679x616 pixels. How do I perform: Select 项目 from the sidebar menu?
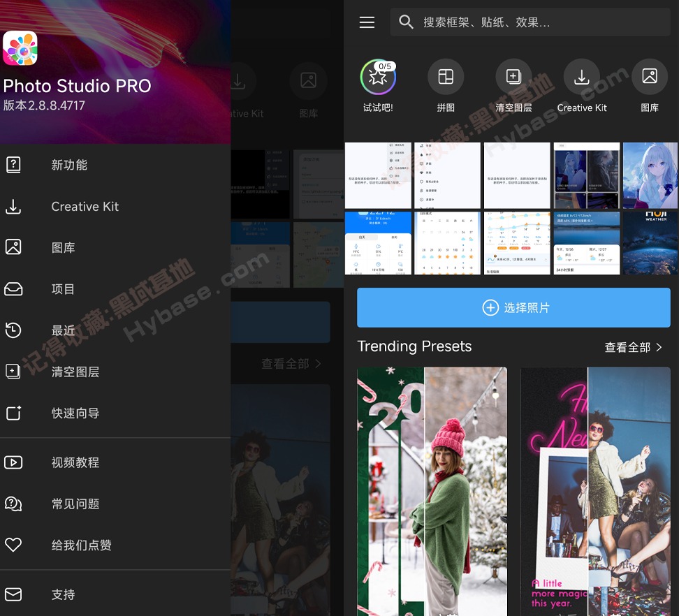tap(63, 288)
